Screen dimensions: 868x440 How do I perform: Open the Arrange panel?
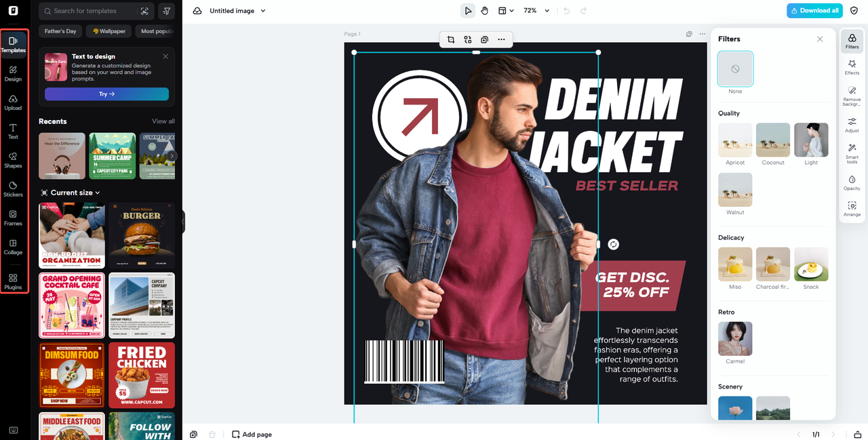coord(852,209)
